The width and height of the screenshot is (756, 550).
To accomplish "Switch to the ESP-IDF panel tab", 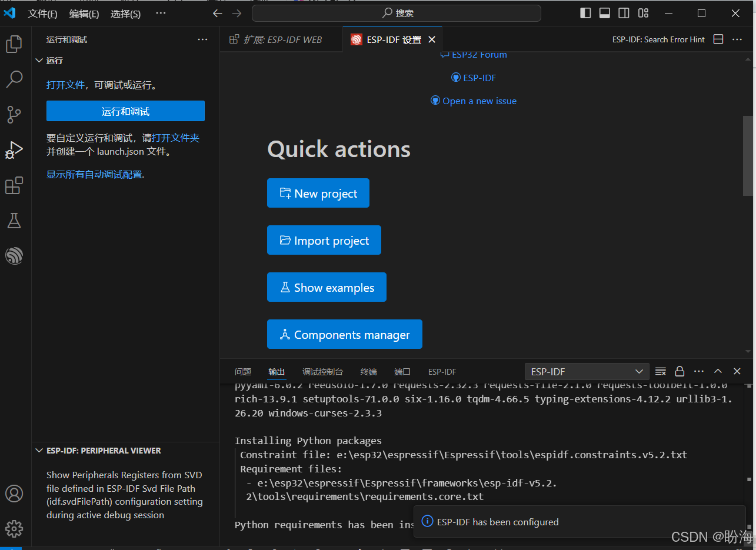I will (x=442, y=372).
